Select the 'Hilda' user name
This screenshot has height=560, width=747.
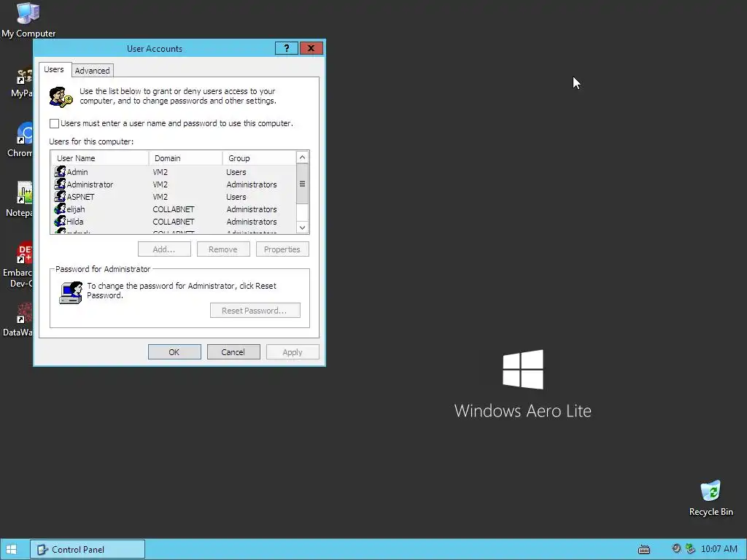75,222
